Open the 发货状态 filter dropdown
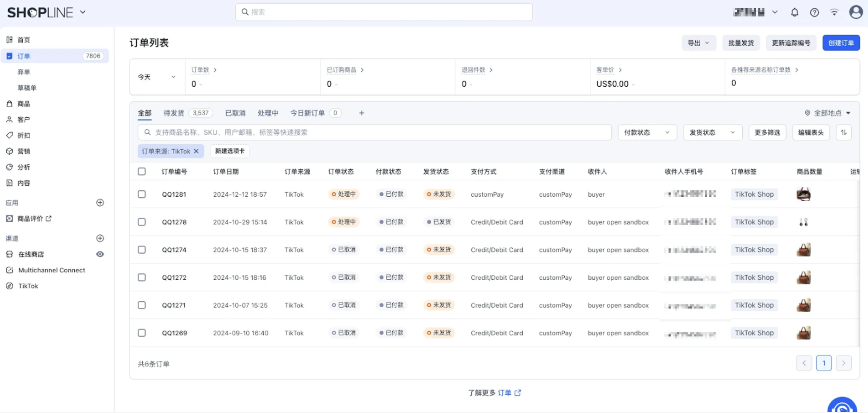The image size is (868, 413). (712, 132)
